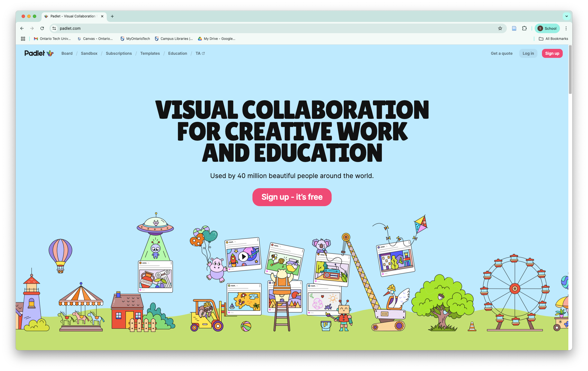Open the Templates nav item
The width and height of the screenshot is (588, 371).
[150, 53]
